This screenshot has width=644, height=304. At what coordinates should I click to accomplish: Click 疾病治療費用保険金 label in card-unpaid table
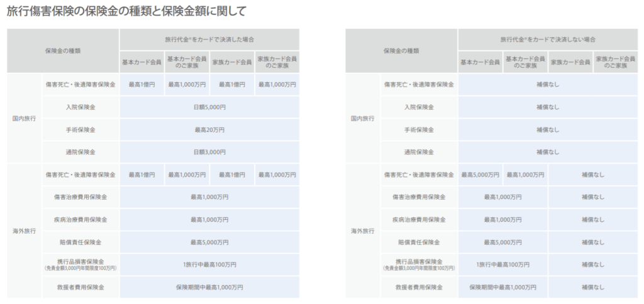tap(419, 220)
